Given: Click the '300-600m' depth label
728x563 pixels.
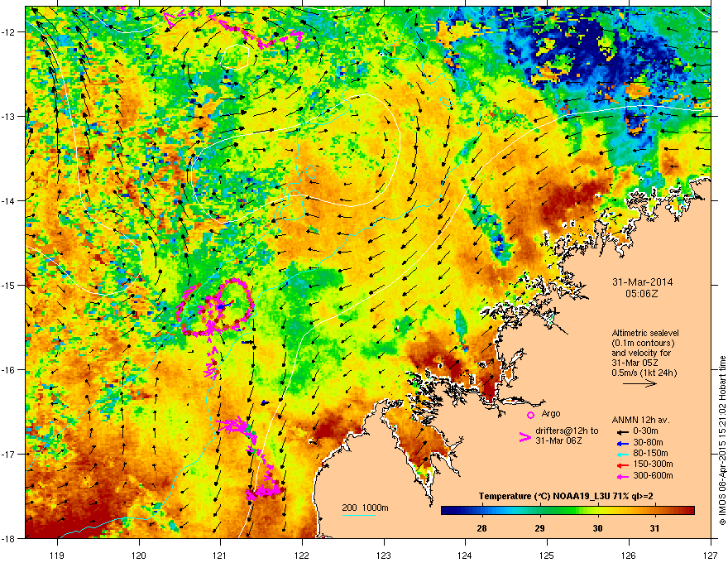Looking at the screenshot, I should coord(653,476).
